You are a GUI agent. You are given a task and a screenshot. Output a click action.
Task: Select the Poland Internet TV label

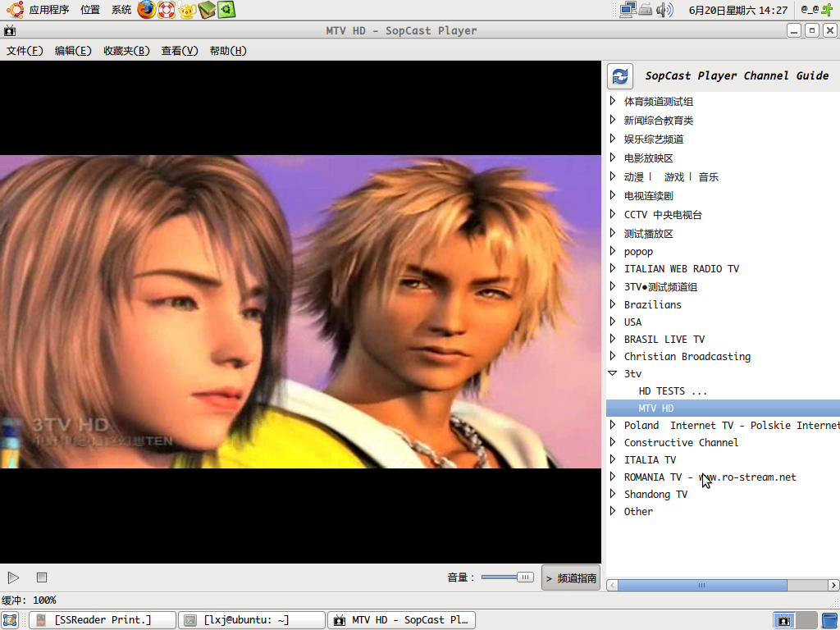732,426
